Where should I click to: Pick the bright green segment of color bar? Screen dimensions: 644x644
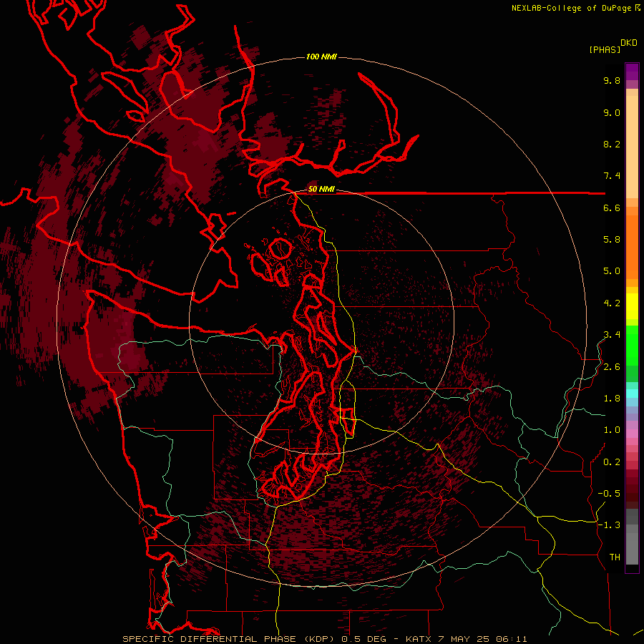pyautogui.click(x=632, y=345)
